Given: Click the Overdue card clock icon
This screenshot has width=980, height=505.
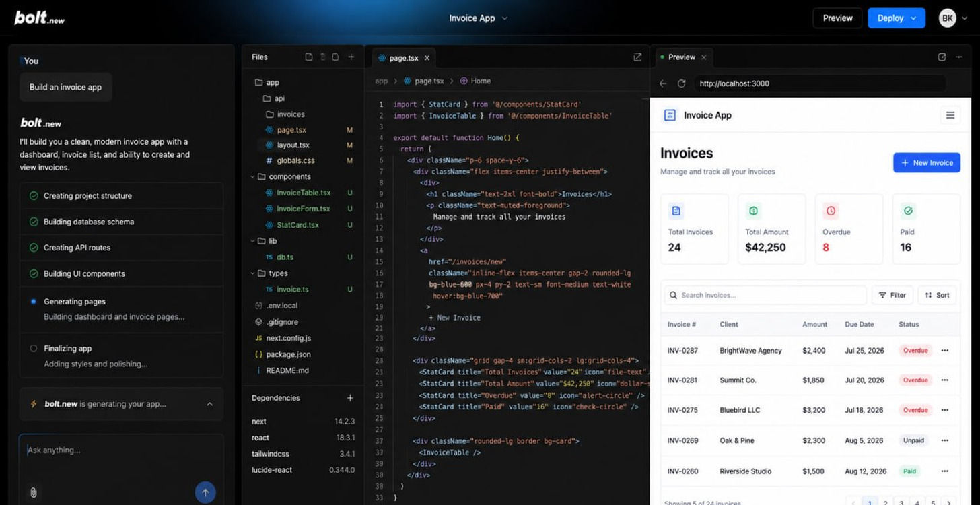Looking at the screenshot, I should pyautogui.click(x=831, y=211).
